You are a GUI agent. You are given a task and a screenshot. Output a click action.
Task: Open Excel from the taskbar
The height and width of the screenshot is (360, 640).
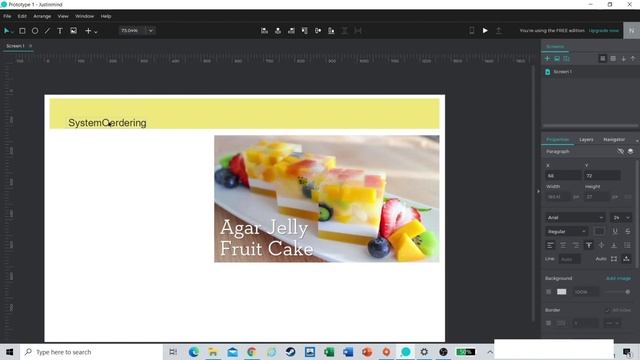click(329, 352)
